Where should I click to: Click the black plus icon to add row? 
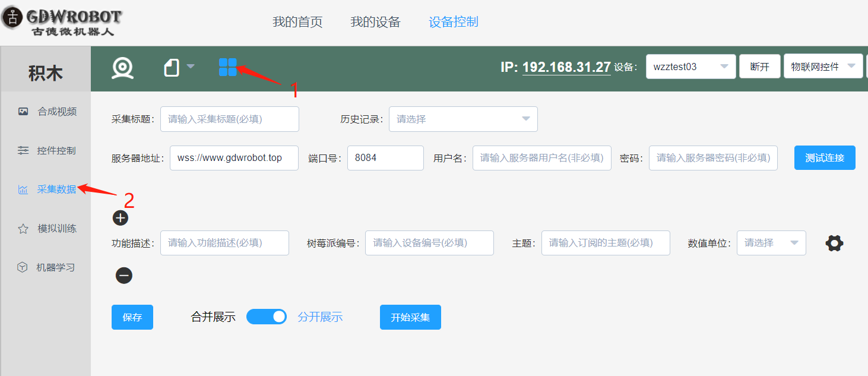pyautogui.click(x=121, y=218)
